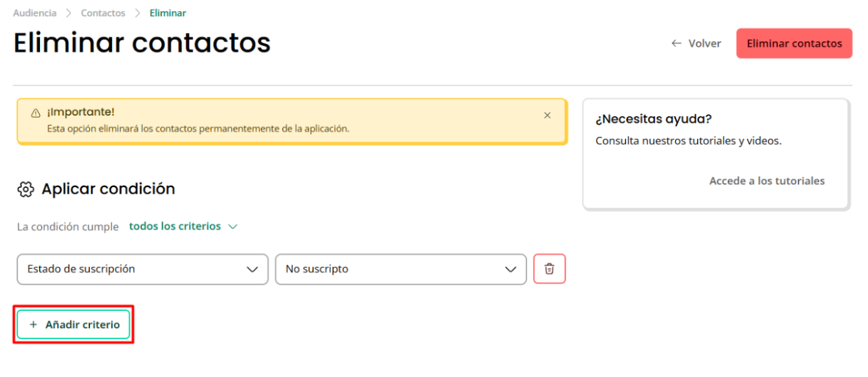Click the chevron after todos los criterios

click(x=232, y=226)
